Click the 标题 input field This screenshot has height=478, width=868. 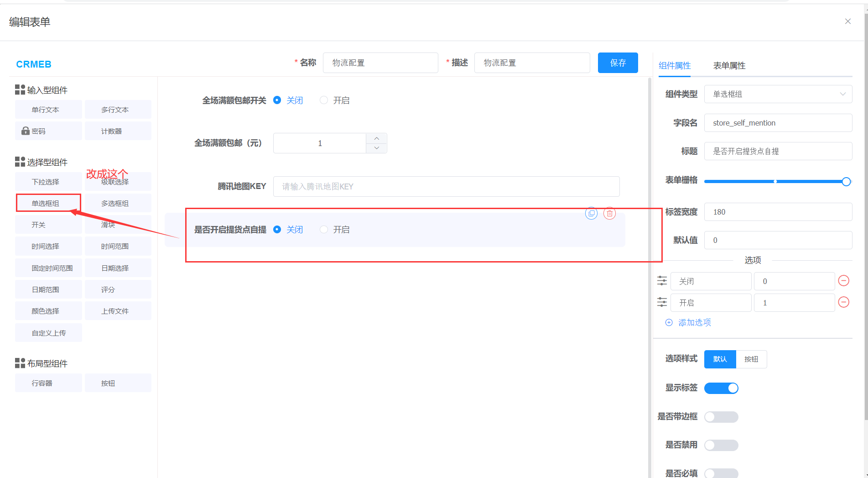(778, 151)
